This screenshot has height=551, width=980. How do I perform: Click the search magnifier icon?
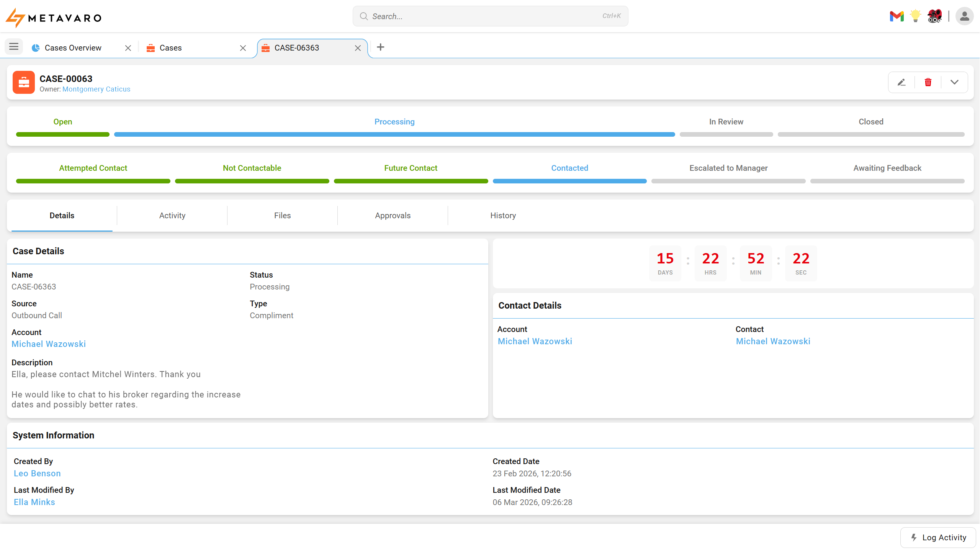pyautogui.click(x=363, y=16)
